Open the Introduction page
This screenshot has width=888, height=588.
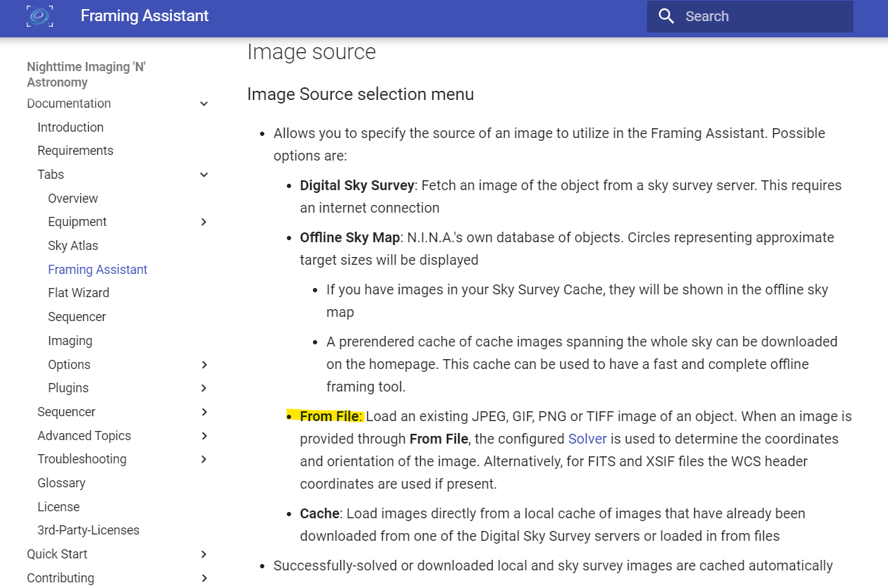click(x=70, y=127)
